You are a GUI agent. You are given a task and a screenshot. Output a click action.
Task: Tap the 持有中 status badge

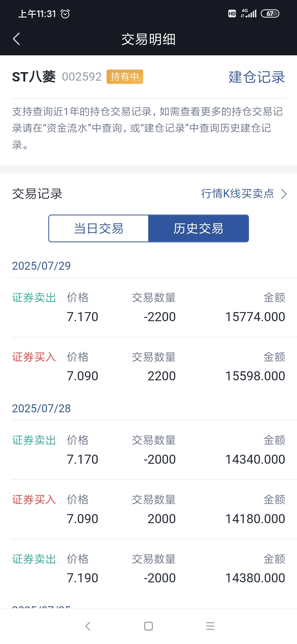tap(125, 77)
